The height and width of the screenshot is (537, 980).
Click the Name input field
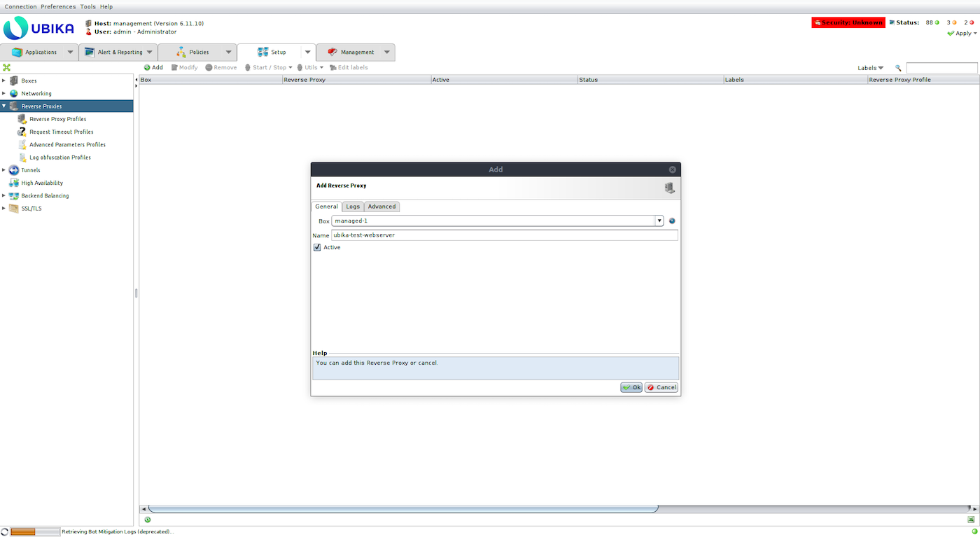pos(504,235)
